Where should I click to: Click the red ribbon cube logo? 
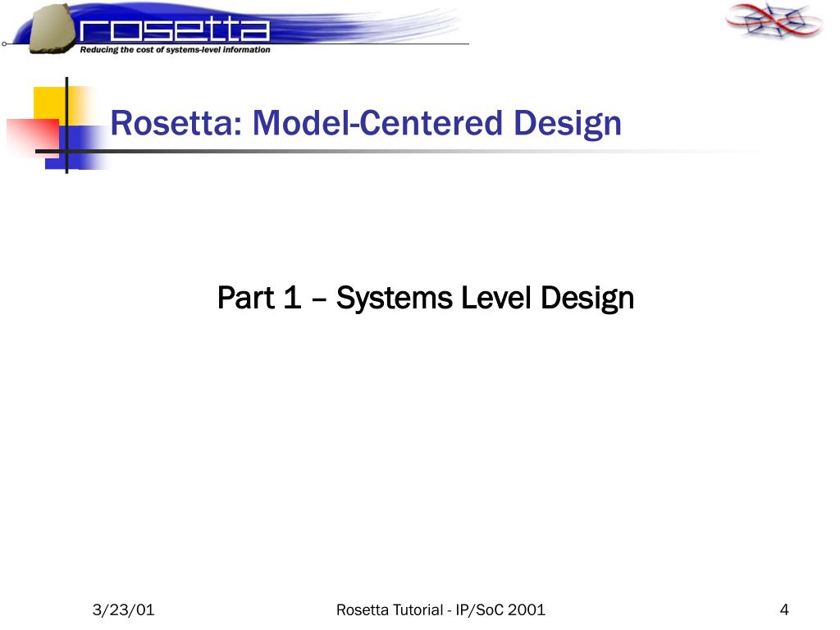(x=774, y=21)
